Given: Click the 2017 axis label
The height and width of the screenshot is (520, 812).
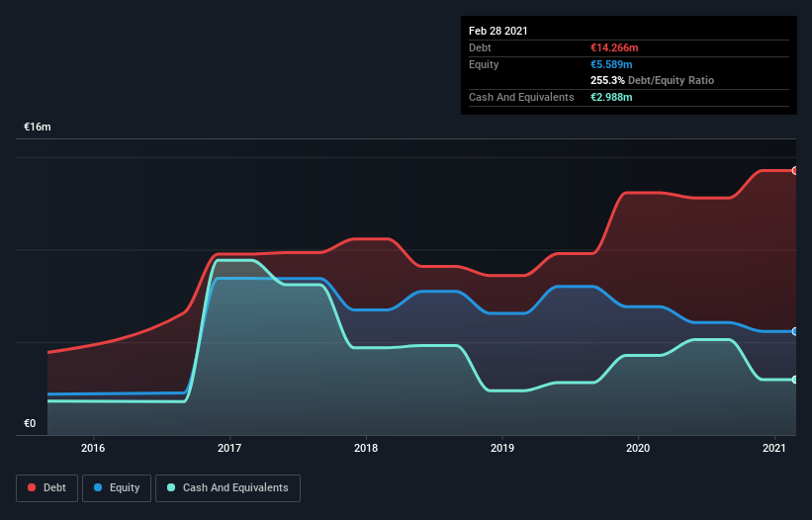Looking at the screenshot, I should click(x=229, y=448).
